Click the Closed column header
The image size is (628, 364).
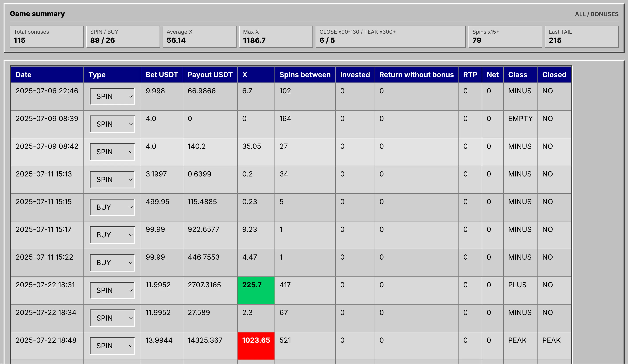pos(554,75)
